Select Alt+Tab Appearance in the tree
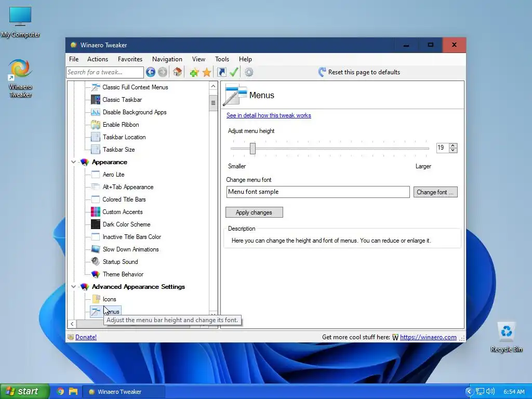Image resolution: width=532 pixels, height=399 pixels. (128, 187)
